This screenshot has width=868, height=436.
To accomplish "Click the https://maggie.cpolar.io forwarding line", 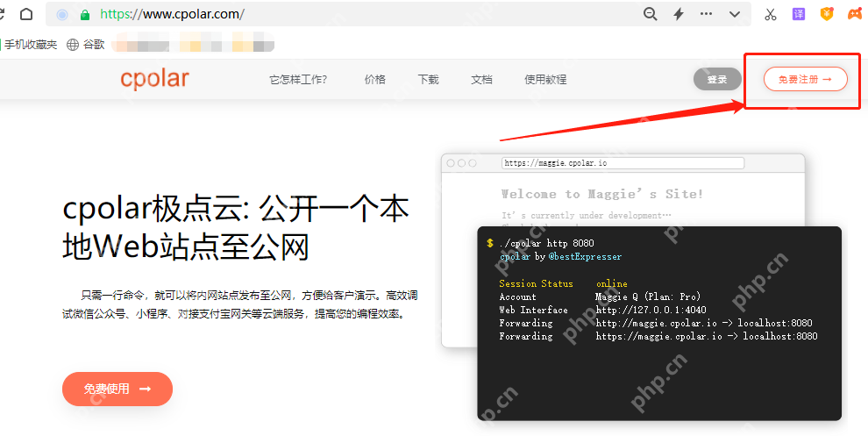I will tap(707, 336).
